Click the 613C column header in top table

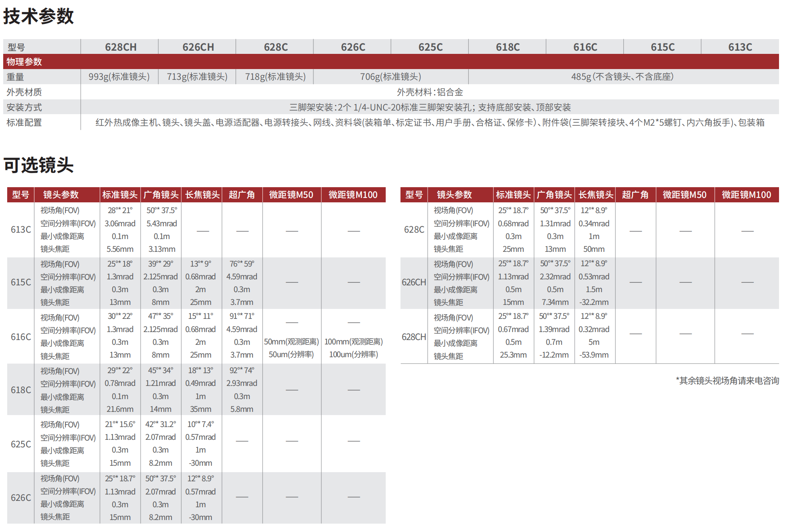point(740,47)
